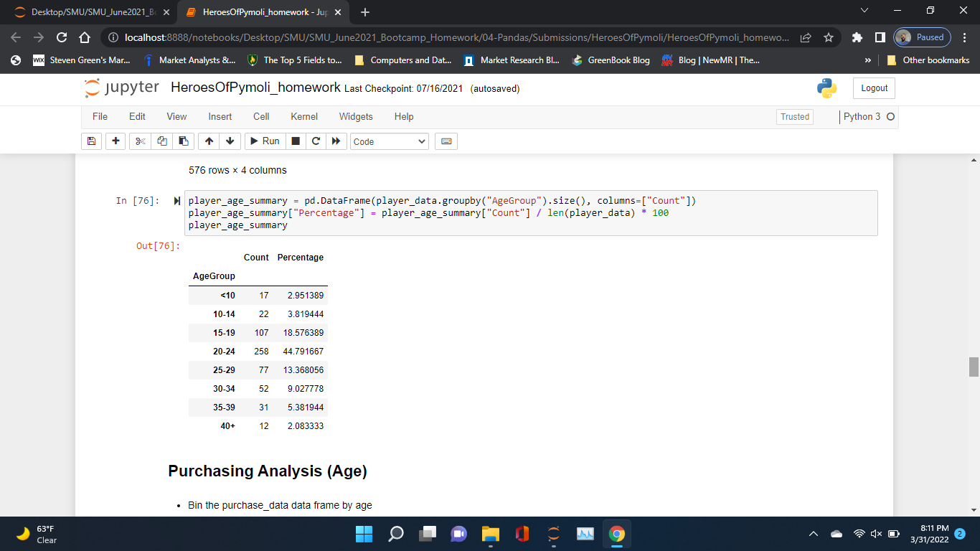Click into the In [76] code cell
The width and height of the screenshot is (980, 551).
click(x=531, y=213)
